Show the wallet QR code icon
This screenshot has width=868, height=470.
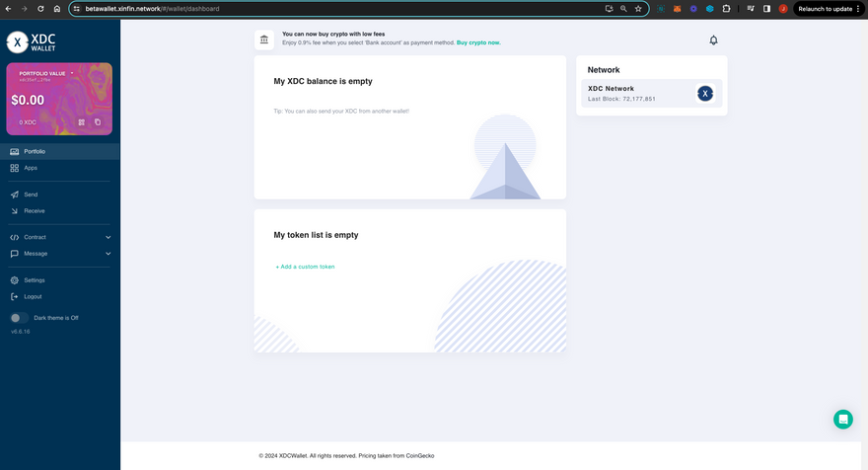point(82,122)
